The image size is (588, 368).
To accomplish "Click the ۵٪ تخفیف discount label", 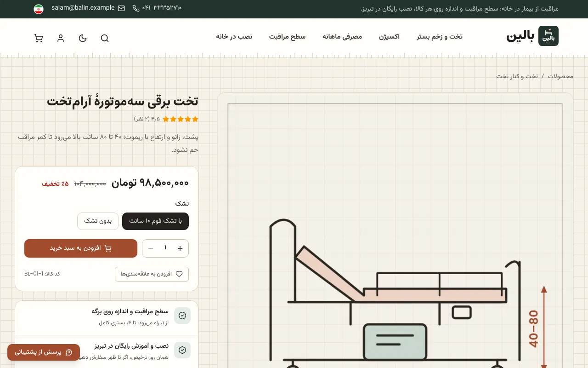I will pos(55,184).
